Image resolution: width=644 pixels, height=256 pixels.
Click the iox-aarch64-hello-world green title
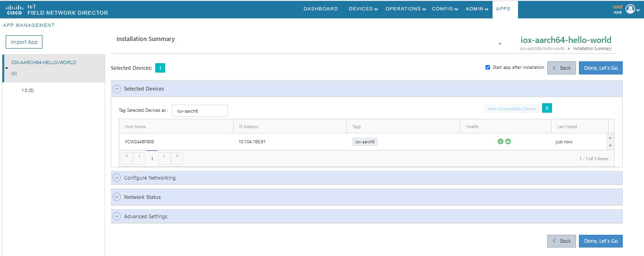(x=566, y=40)
